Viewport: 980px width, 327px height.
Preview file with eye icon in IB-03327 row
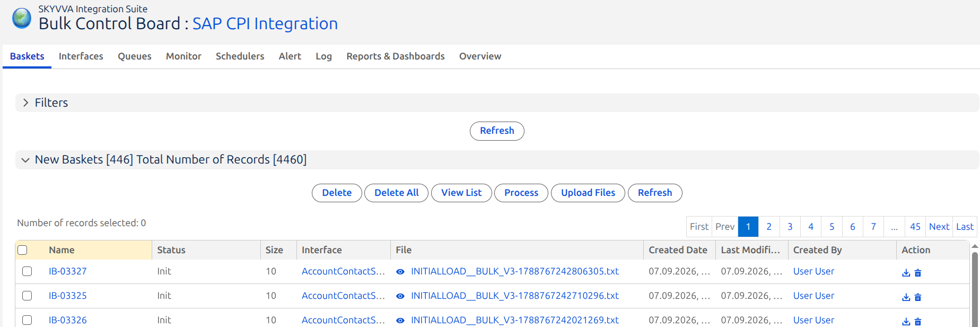coord(400,272)
